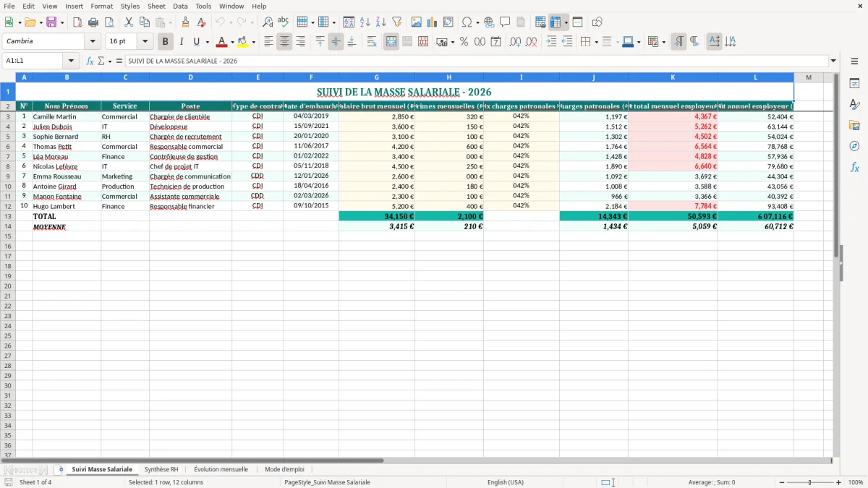Toggle center vertically alignment
The image size is (868, 488).
coord(336,42)
